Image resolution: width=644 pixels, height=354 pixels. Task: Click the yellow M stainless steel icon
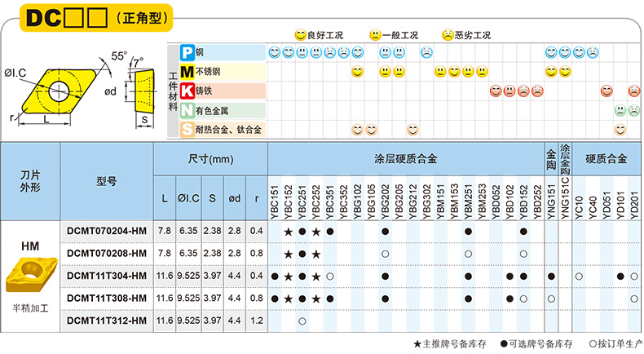point(187,72)
